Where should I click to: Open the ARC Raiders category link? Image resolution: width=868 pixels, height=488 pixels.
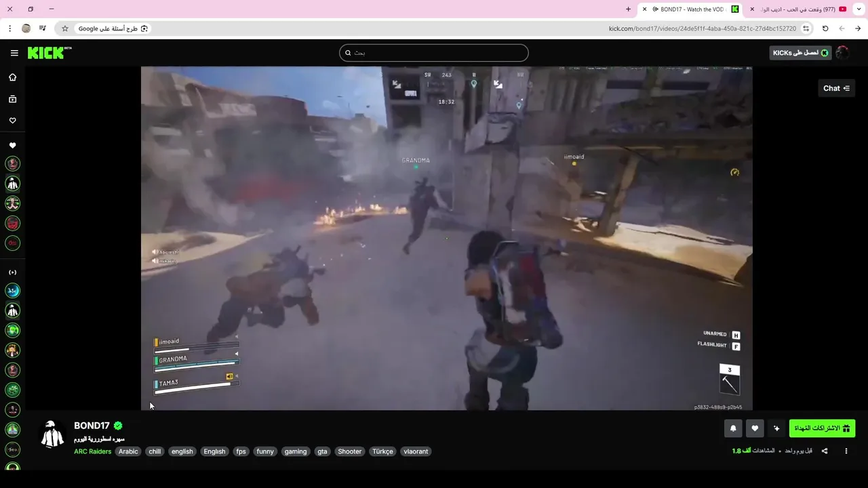tap(92, 451)
